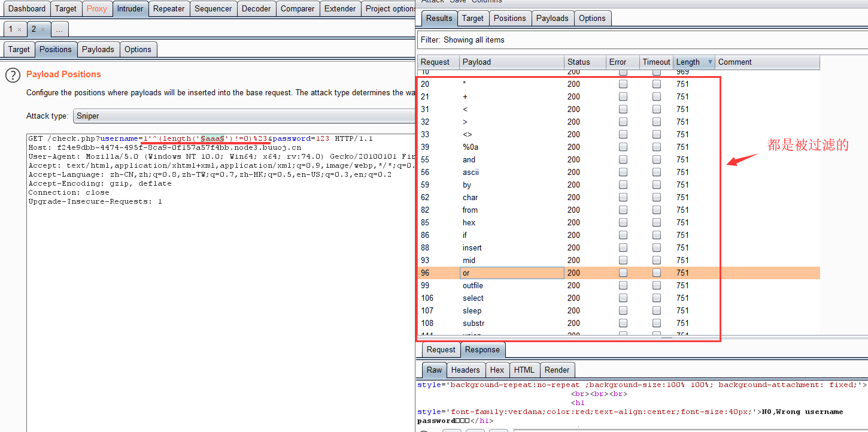Toggle Timeout checkbox for payload char
Screen dimensions: 868x432
point(657,197)
